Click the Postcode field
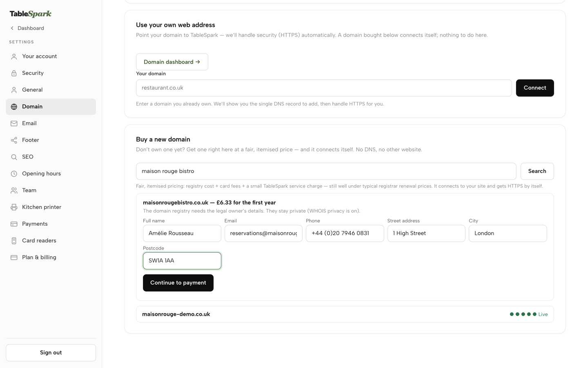588x368 pixels. (182, 261)
